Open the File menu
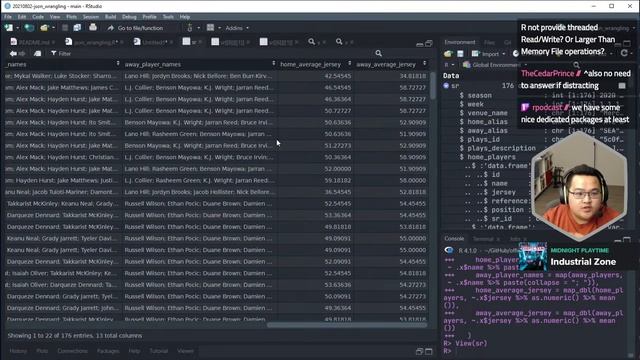640x360 pixels. tap(8, 17)
